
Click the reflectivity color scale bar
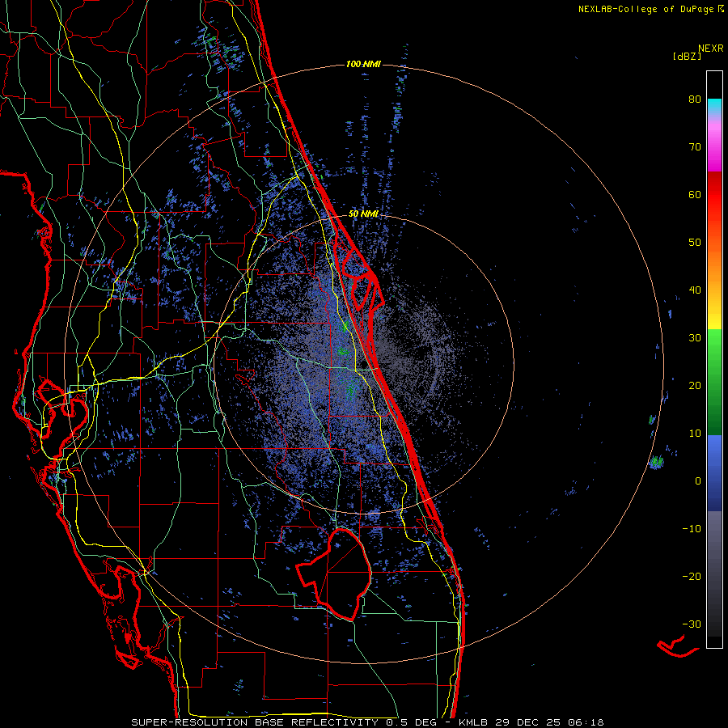tap(714, 359)
